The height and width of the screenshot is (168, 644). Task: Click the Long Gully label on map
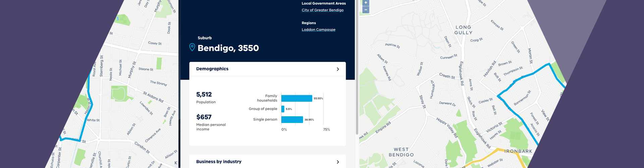463,30
